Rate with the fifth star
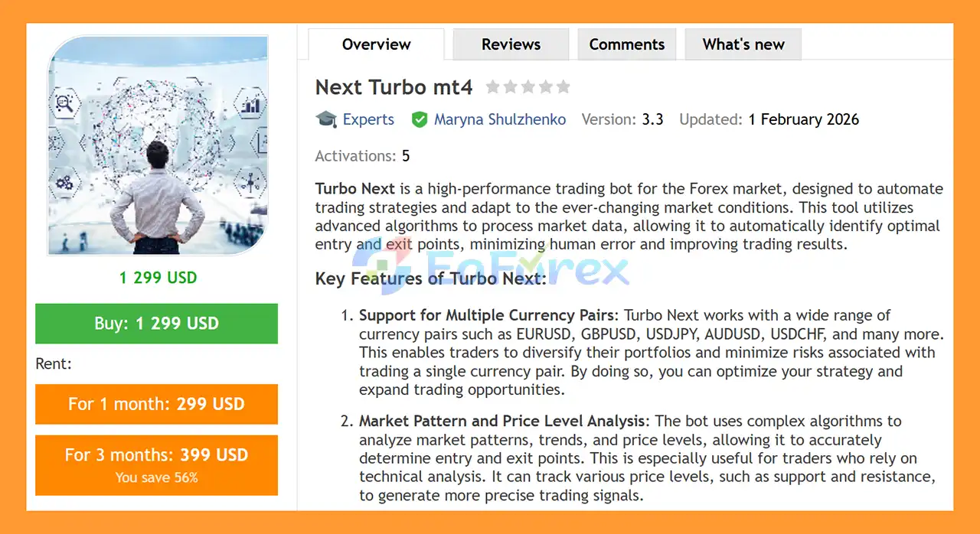The width and height of the screenshot is (980, 534). [x=563, y=87]
